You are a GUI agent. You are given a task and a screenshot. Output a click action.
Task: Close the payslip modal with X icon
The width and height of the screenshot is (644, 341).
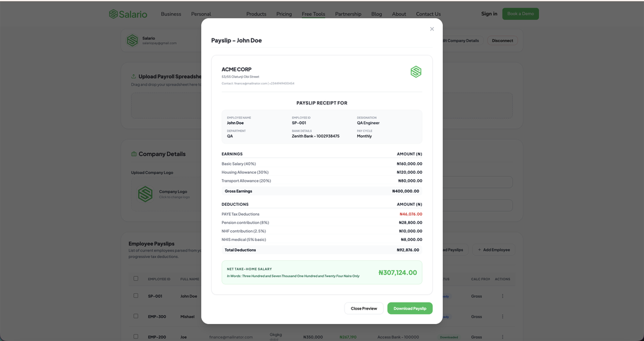[431, 29]
